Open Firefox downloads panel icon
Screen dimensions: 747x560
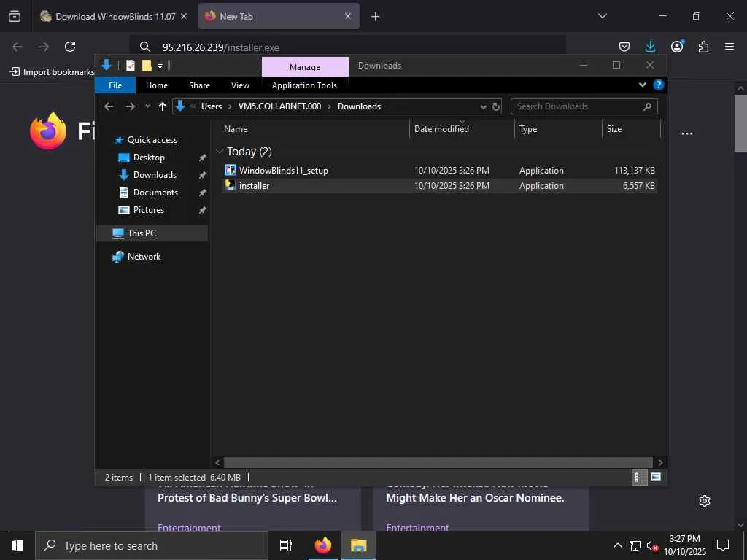click(x=650, y=47)
